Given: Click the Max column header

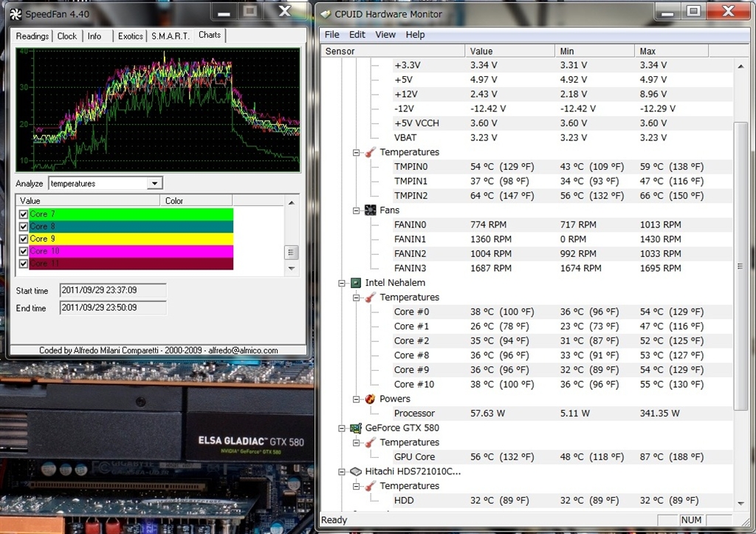Looking at the screenshot, I should (x=670, y=51).
